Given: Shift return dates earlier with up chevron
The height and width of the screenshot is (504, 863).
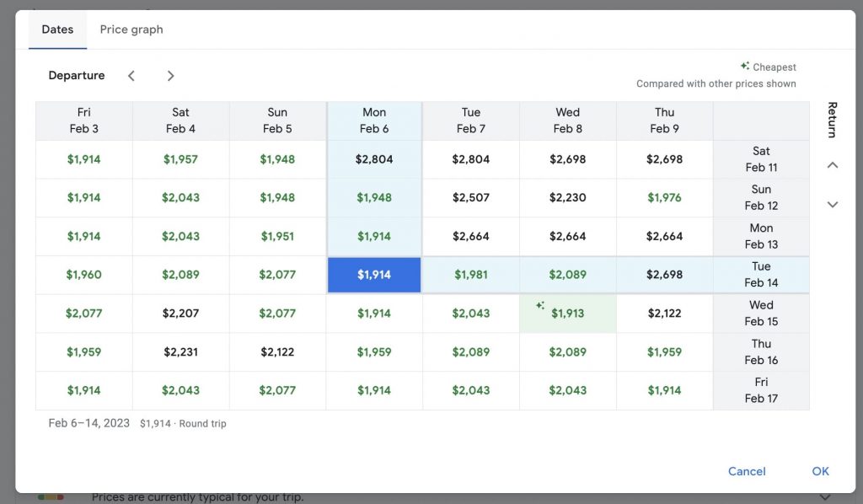Looking at the screenshot, I should tap(833, 165).
